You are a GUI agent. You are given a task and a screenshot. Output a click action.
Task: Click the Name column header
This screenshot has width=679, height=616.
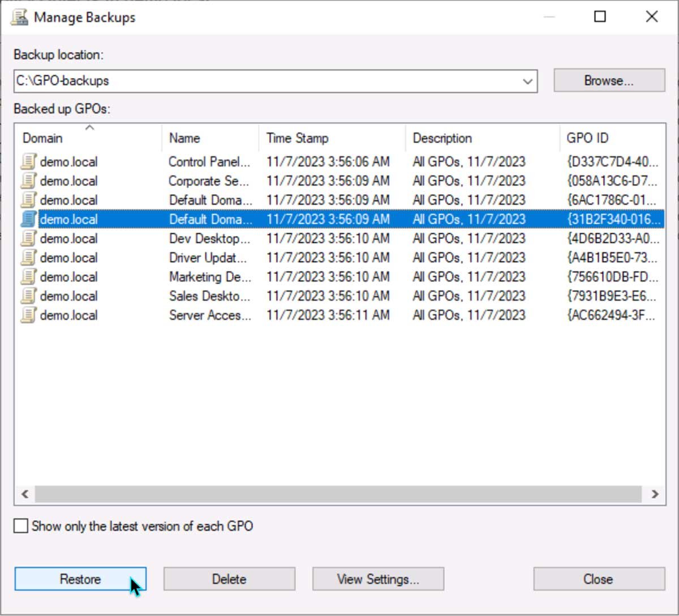(184, 139)
